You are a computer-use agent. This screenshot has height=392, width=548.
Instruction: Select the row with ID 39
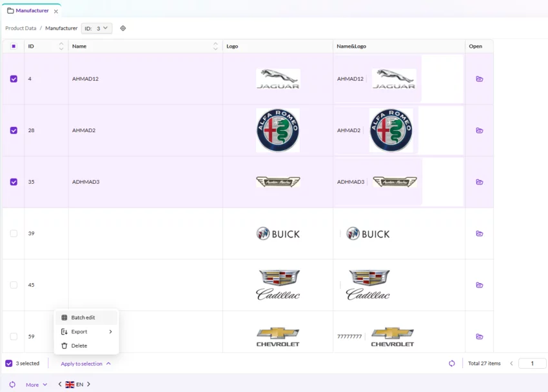point(14,233)
